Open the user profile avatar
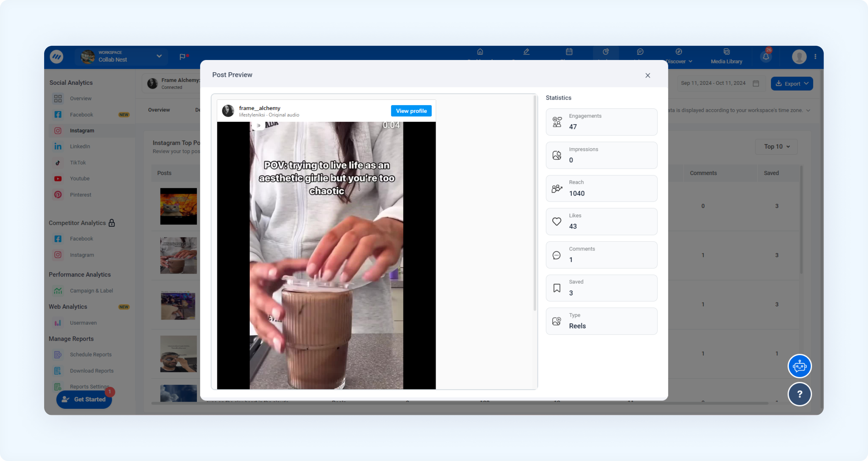This screenshot has height=461, width=868. [x=799, y=57]
